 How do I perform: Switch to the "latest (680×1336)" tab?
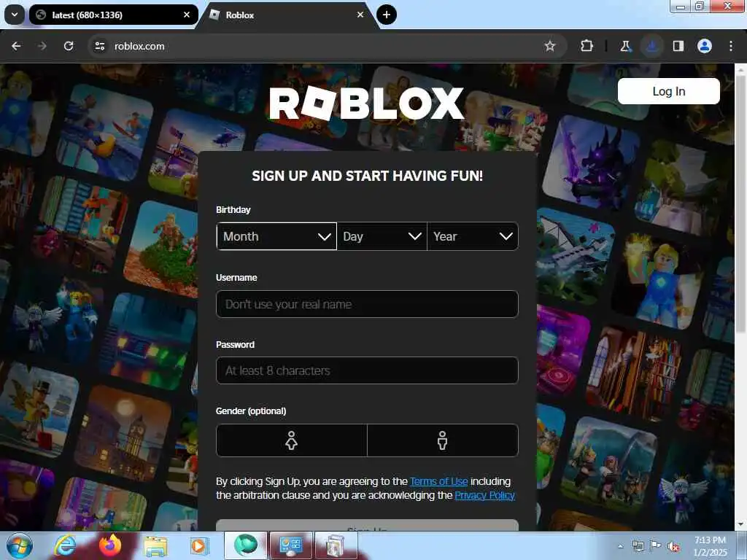113,15
